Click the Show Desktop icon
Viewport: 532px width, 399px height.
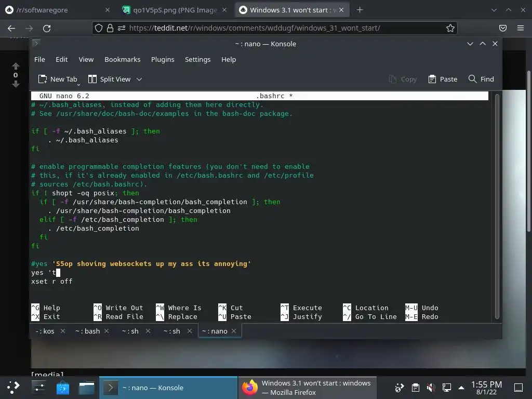pos(518,388)
